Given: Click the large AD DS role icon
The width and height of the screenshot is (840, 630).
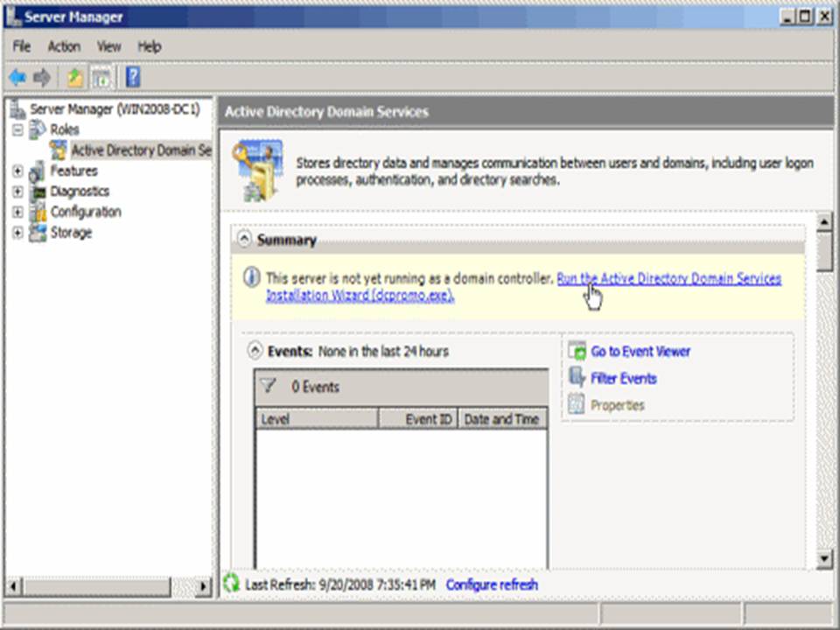Looking at the screenshot, I should point(257,171).
